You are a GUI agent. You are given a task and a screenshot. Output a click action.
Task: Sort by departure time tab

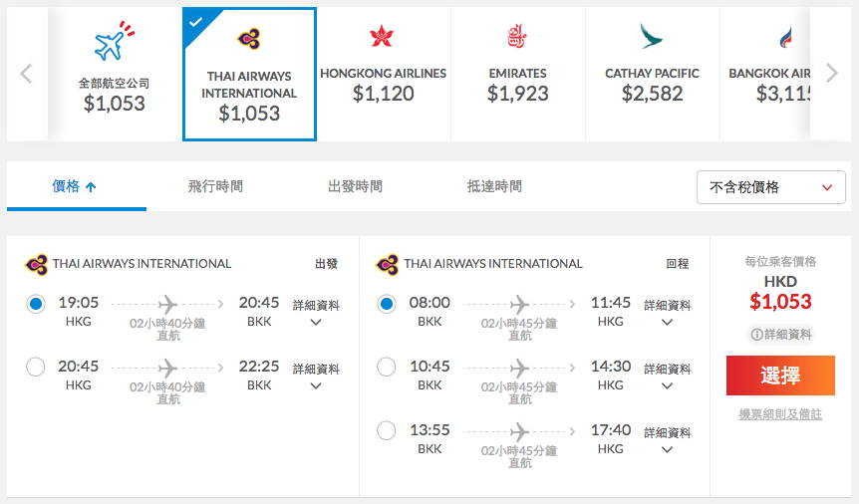coord(355,186)
